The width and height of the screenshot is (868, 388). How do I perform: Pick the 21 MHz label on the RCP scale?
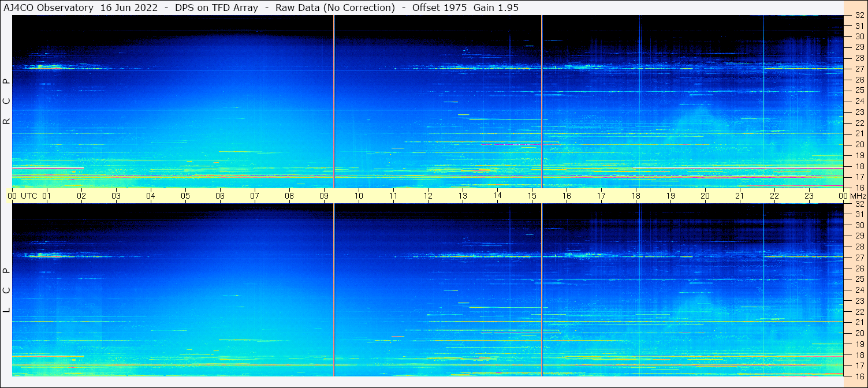[x=859, y=133]
